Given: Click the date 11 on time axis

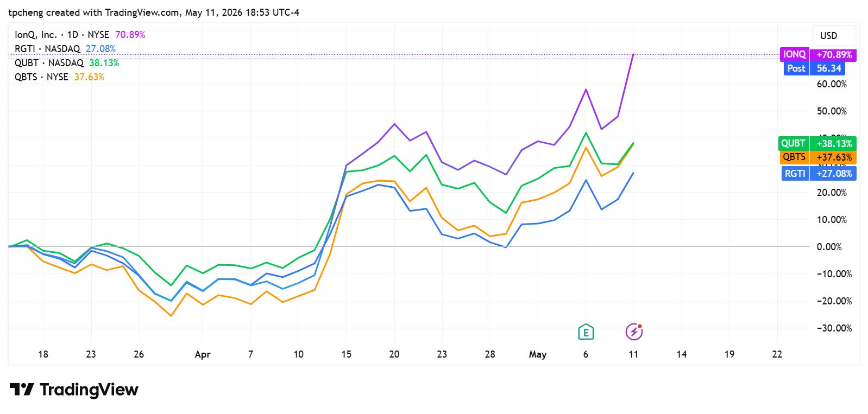Looking at the screenshot, I should coord(633,354).
